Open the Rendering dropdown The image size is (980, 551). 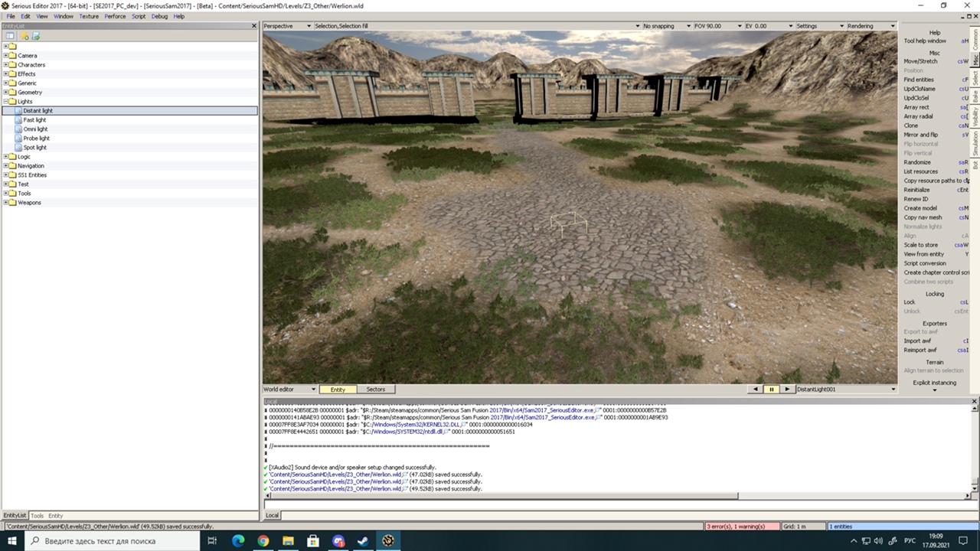coord(871,26)
